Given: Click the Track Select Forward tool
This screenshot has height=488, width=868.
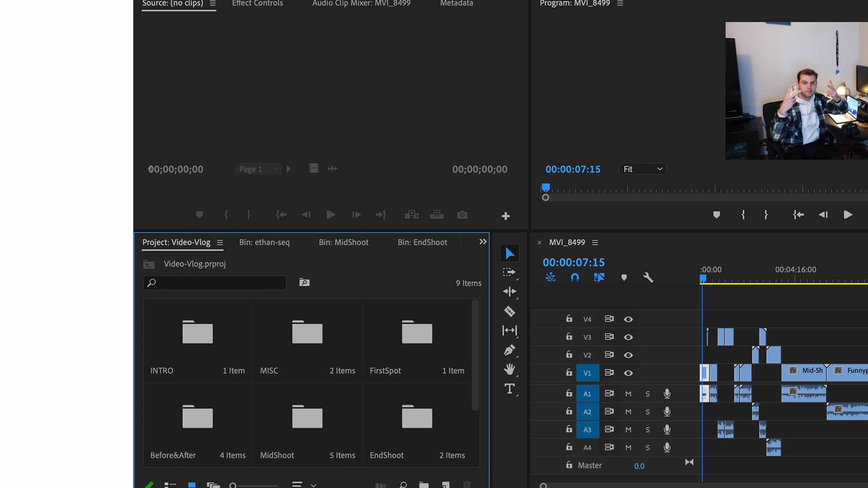Looking at the screenshot, I should point(509,272).
